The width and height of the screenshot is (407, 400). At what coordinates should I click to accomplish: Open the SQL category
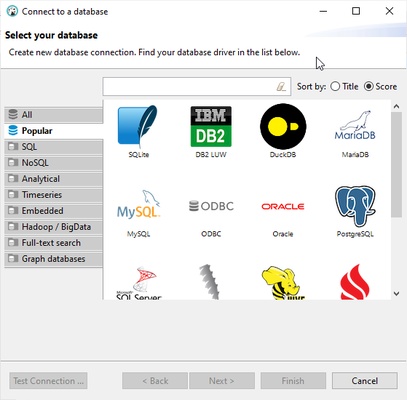[x=54, y=147]
